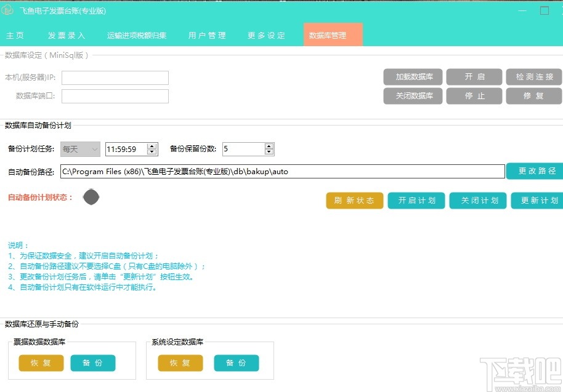This screenshot has height=392, width=563.
Task: Click the 修复 button
Action: coord(534,96)
